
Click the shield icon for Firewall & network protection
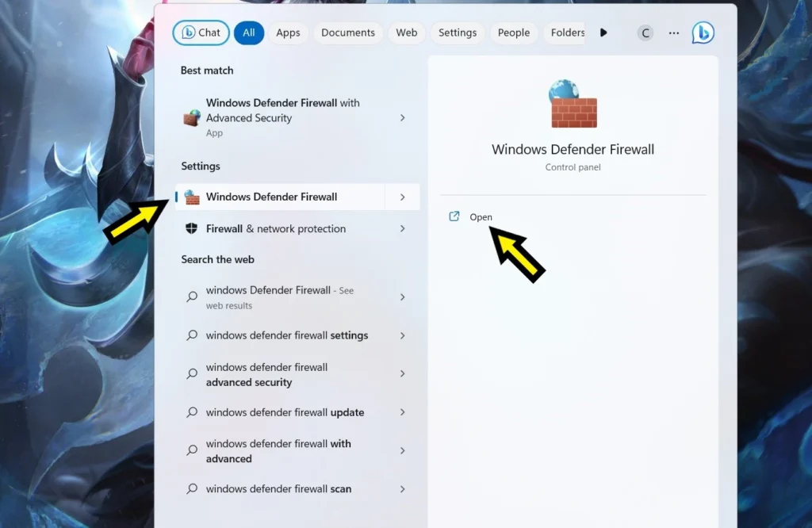pyautogui.click(x=192, y=228)
